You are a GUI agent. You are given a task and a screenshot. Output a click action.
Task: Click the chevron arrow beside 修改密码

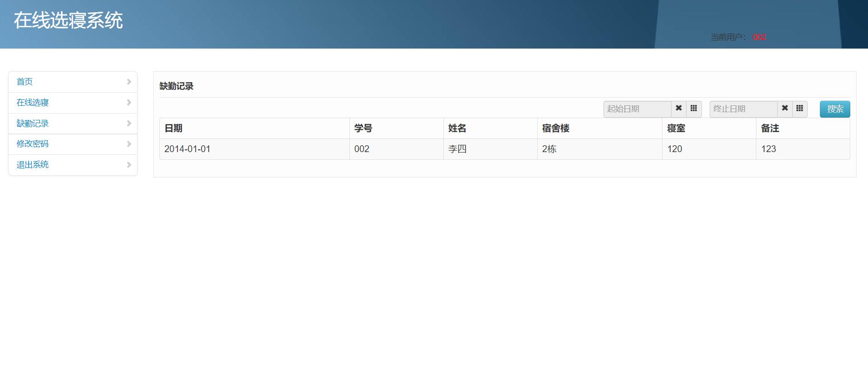coord(129,144)
